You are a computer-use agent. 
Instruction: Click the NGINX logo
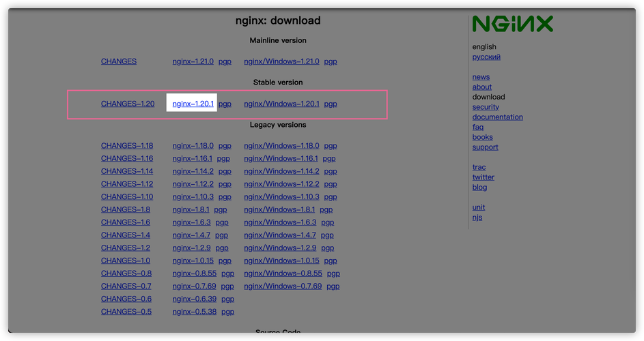click(x=513, y=24)
